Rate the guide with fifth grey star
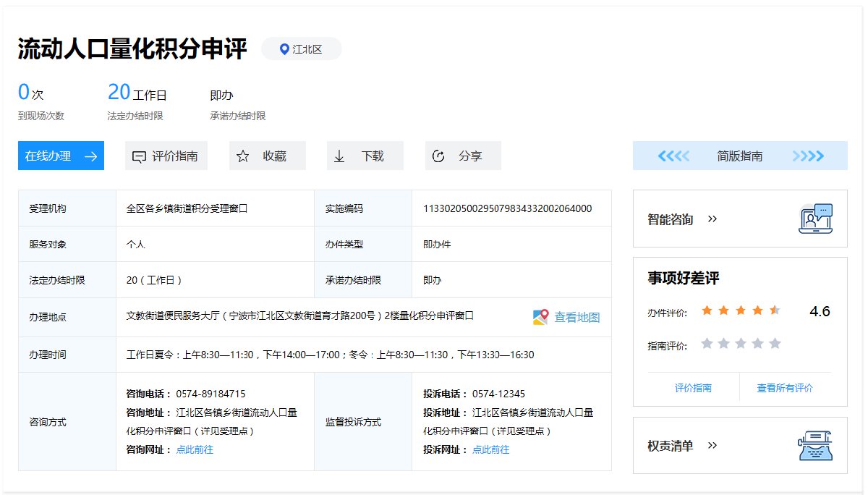868x495 pixels. pyautogui.click(x=775, y=343)
